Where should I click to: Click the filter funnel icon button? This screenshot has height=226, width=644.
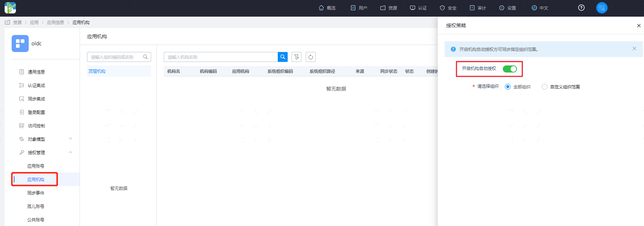(296, 57)
